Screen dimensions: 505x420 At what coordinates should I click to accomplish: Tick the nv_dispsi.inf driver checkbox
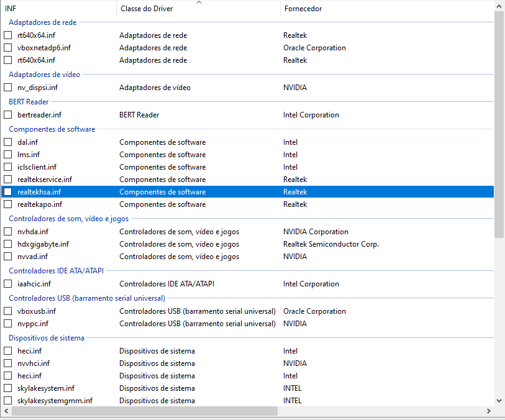(7, 87)
